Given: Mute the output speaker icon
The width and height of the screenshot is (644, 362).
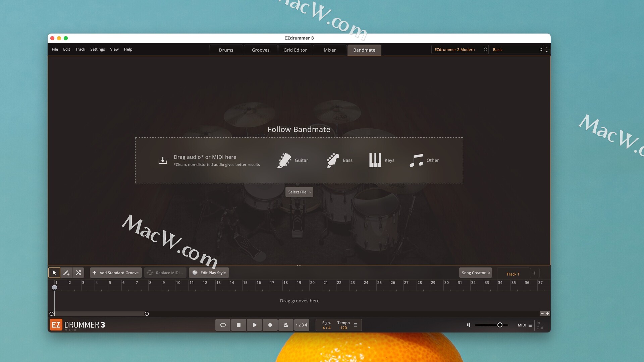Looking at the screenshot, I should tap(469, 325).
